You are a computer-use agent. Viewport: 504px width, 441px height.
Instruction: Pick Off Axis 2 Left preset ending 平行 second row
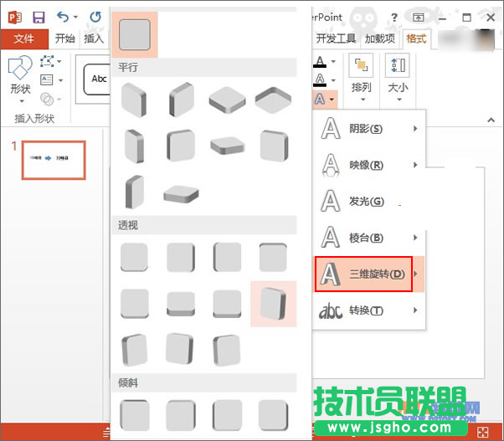274,146
